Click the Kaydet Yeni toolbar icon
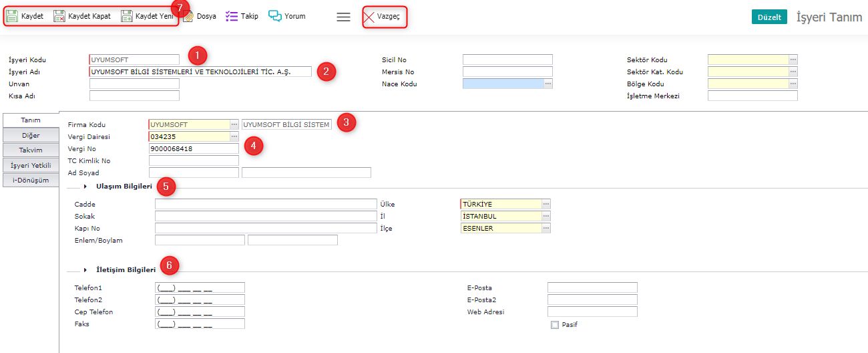868x353 pixels. coord(127,16)
